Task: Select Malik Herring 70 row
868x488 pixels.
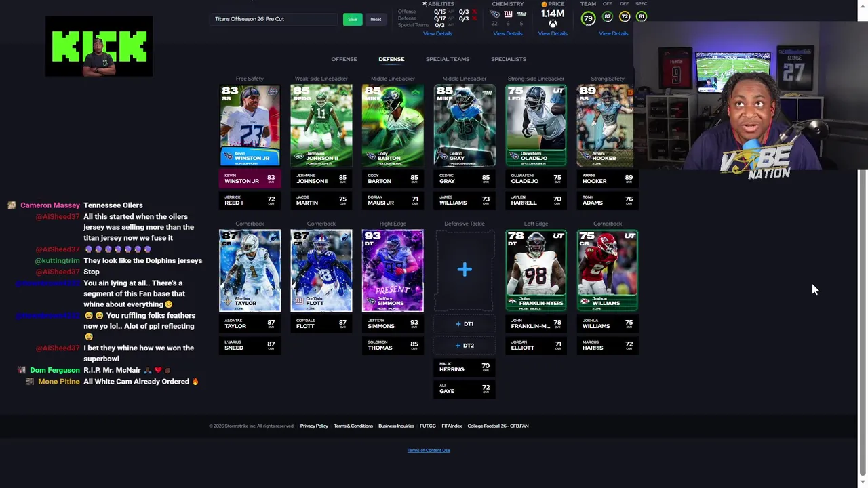Action: 464,367
